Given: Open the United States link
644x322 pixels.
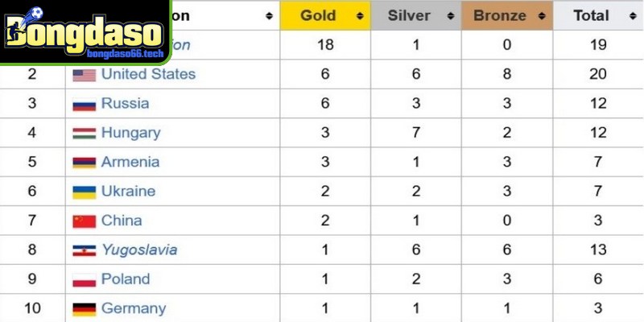Looking at the screenshot, I should coord(148,74).
